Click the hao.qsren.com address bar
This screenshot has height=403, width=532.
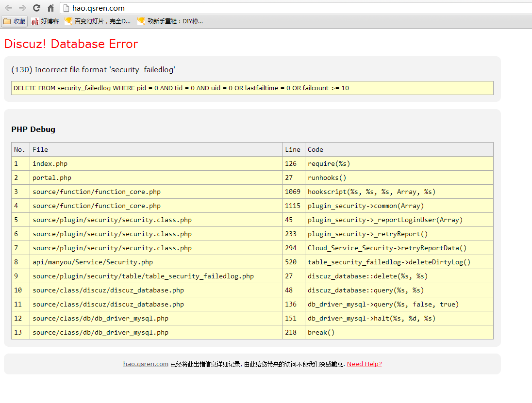(296, 8)
